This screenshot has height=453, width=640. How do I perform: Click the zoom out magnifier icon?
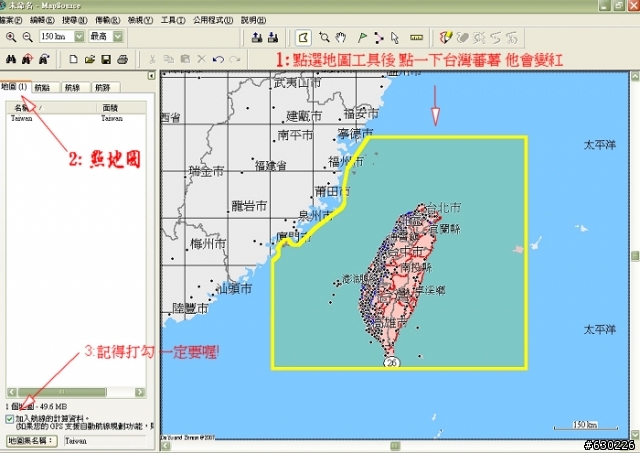coord(27,37)
